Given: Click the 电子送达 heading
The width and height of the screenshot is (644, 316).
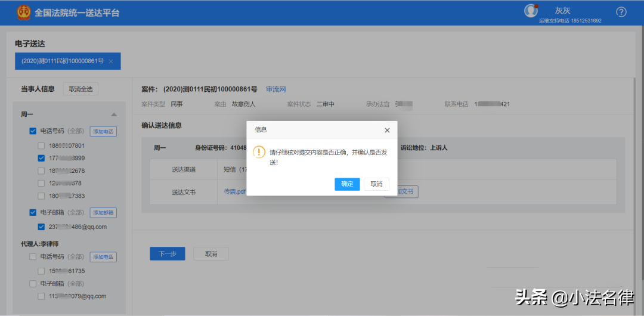Looking at the screenshot, I should (x=30, y=43).
